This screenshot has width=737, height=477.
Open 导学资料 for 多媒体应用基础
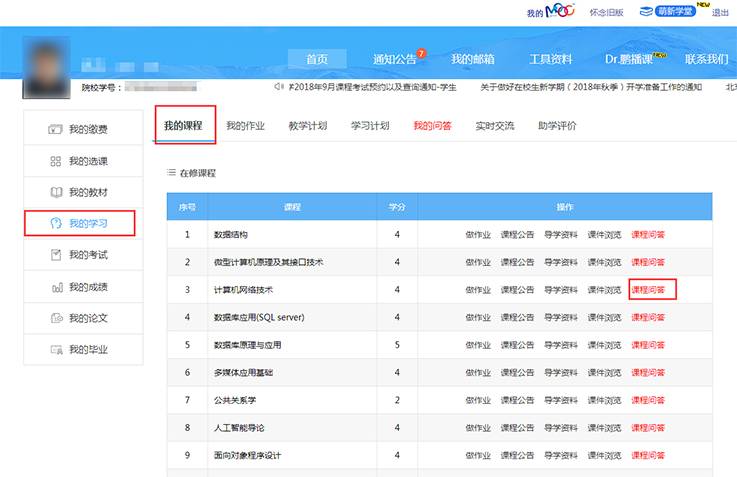point(561,372)
